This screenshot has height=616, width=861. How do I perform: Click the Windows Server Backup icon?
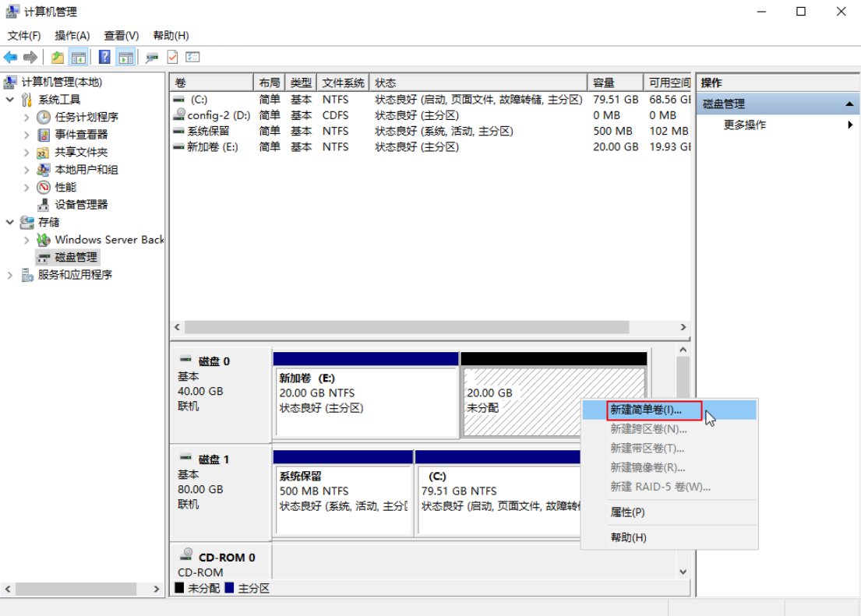click(44, 240)
